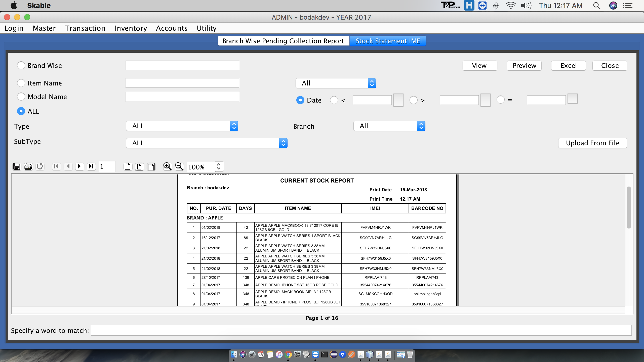Click the less-than date input field
The height and width of the screenshot is (362, 644).
coord(372,100)
